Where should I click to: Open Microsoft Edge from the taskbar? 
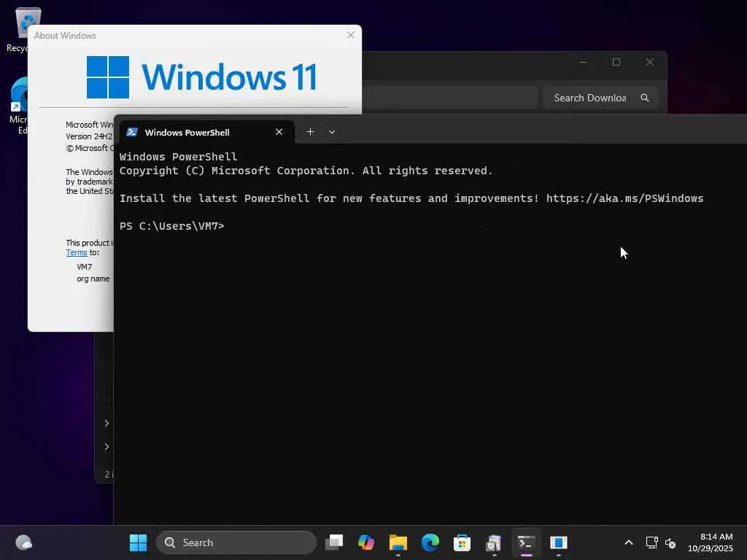[430, 542]
